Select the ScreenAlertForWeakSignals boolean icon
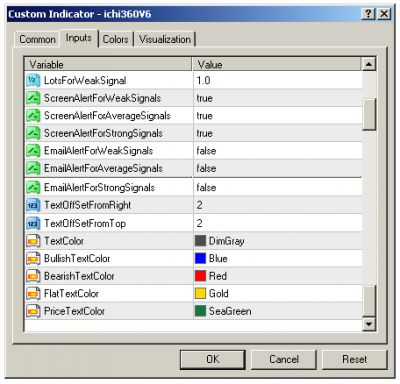The height and width of the screenshot is (384, 400). [x=33, y=98]
